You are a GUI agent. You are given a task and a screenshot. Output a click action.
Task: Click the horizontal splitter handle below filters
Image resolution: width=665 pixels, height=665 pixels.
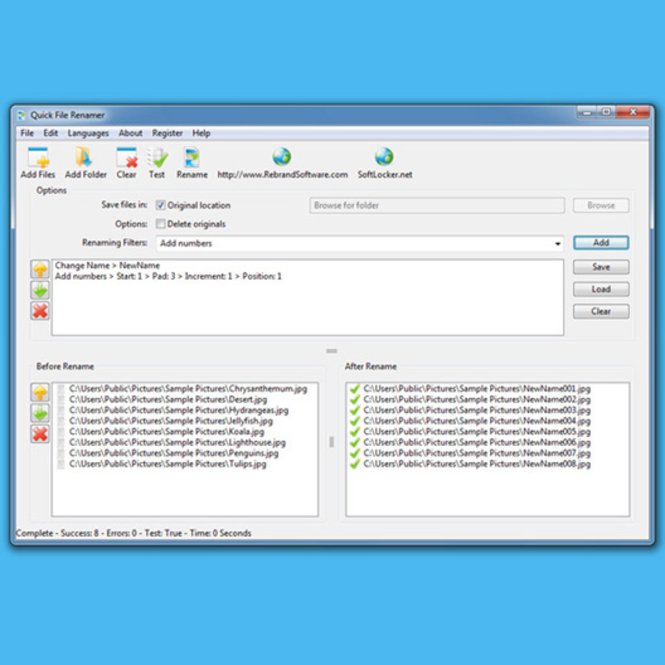[x=332, y=351]
